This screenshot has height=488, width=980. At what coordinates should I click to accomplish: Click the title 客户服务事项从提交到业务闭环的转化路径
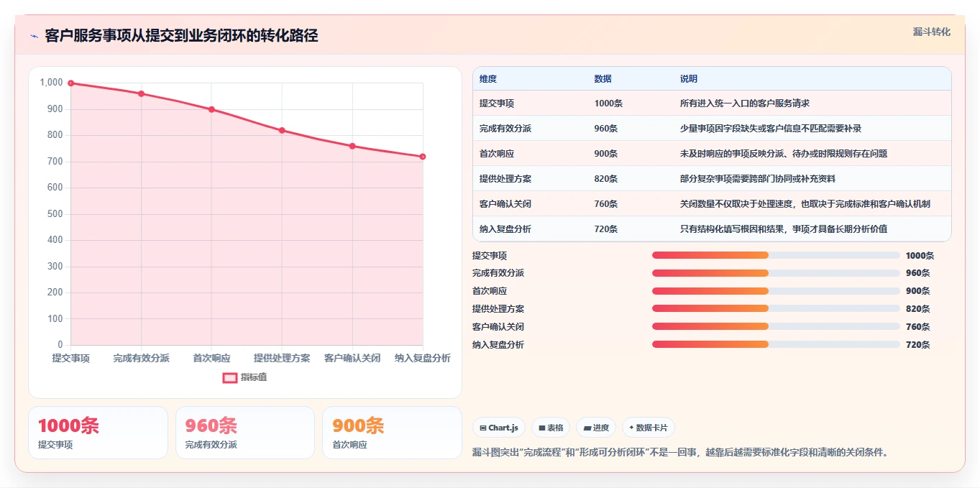181,36
